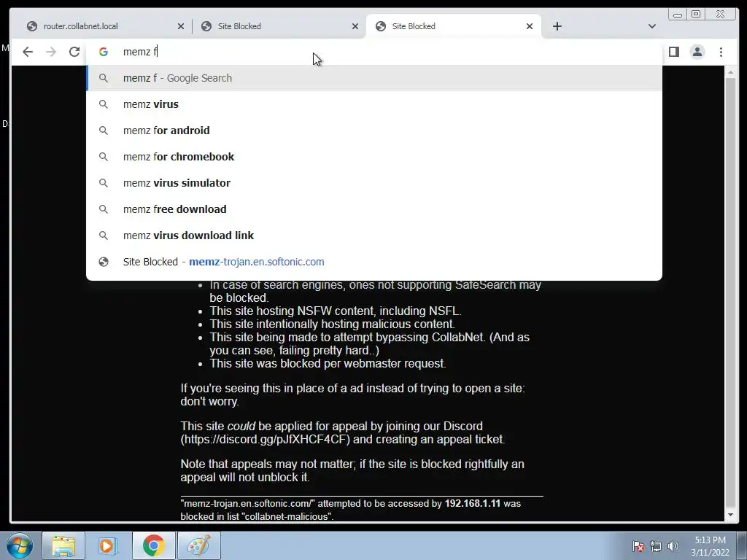Choose the 'memz for android' suggestion
Image resolution: width=747 pixels, height=560 pixels.
tap(374, 131)
